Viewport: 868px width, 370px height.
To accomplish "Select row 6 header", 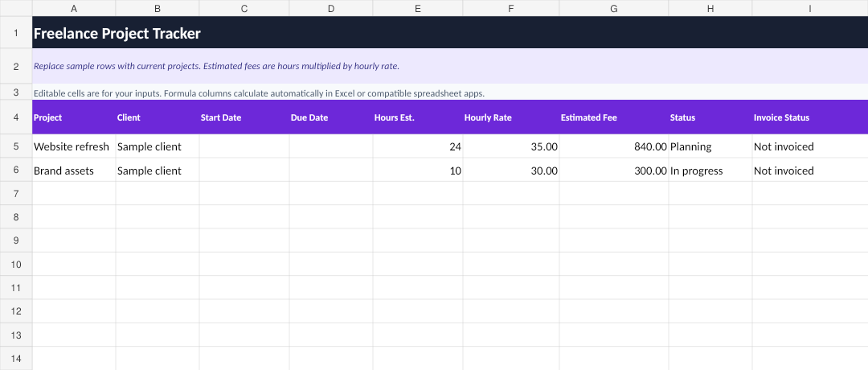I will (x=16, y=170).
